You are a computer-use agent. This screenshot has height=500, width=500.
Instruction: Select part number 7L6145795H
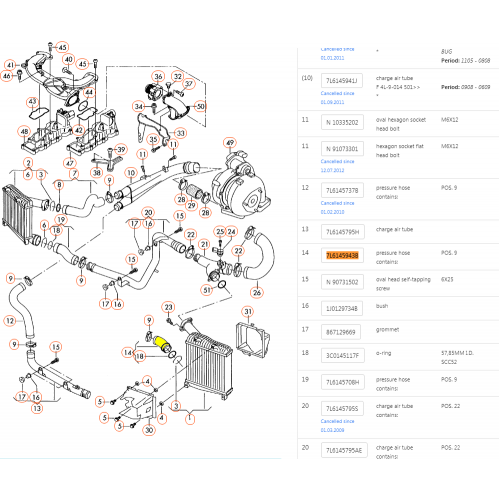[x=343, y=232]
